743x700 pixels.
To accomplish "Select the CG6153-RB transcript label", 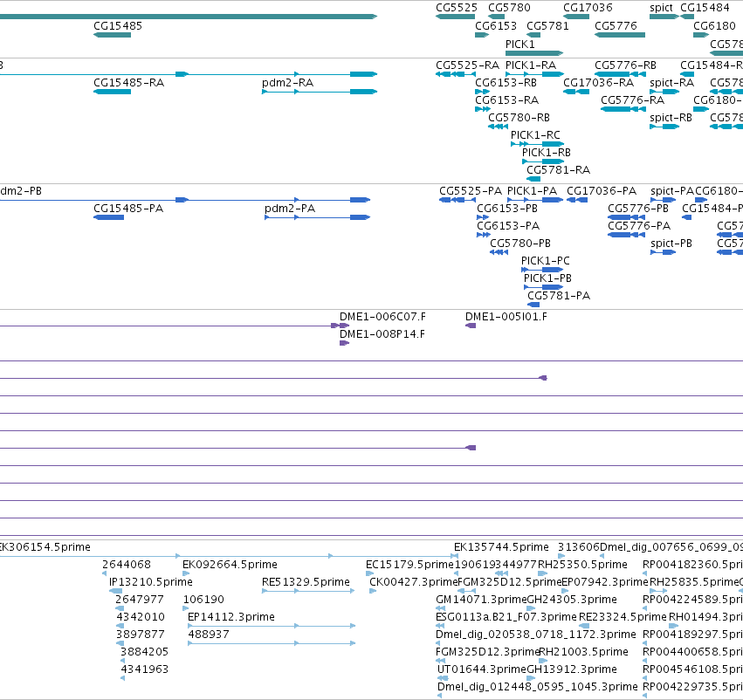I will [x=506, y=83].
